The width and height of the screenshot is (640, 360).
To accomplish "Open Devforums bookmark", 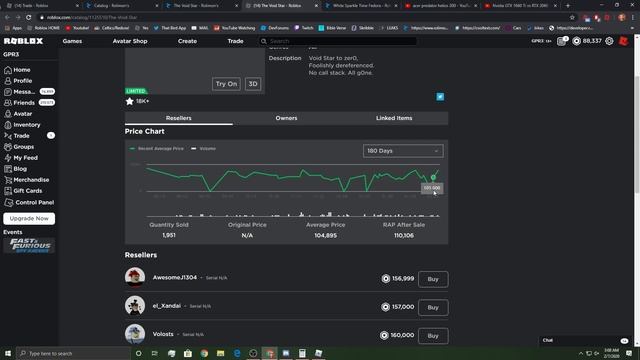I will pyautogui.click(x=275, y=28).
